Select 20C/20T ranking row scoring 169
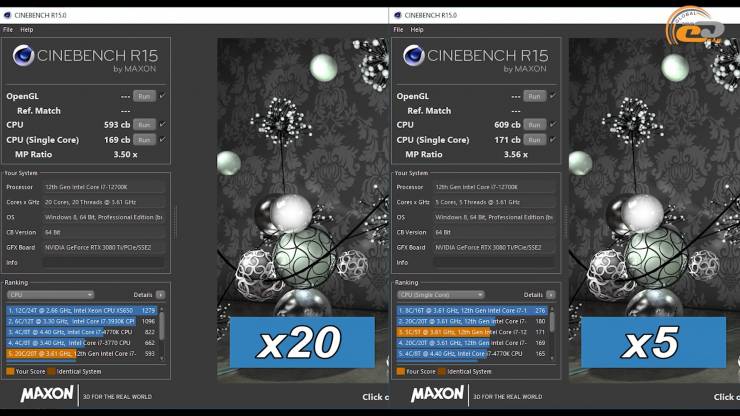Screen dimensions: 740x416 [472, 343]
